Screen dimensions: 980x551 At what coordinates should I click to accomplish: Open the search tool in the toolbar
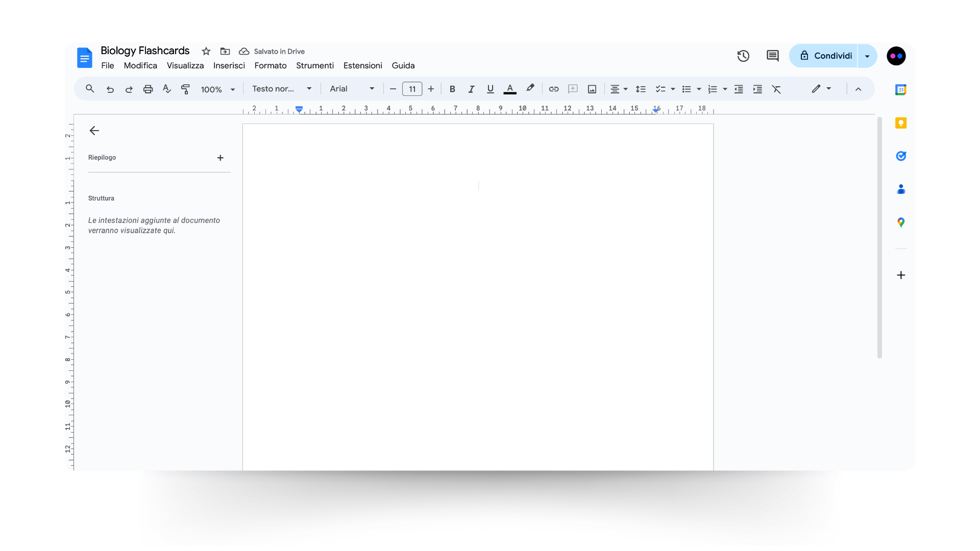coord(90,89)
